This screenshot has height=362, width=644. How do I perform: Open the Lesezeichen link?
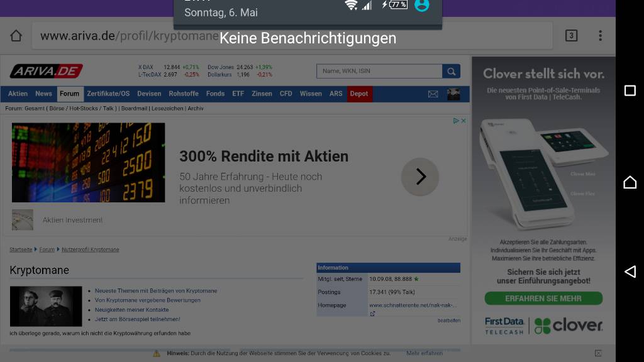pyautogui.click(x=167, y=108)
